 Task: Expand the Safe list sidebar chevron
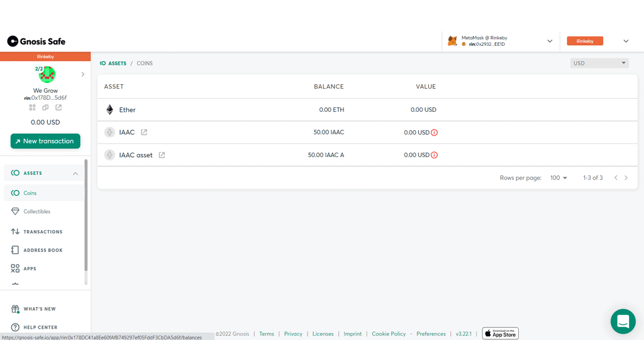[83, 74]
